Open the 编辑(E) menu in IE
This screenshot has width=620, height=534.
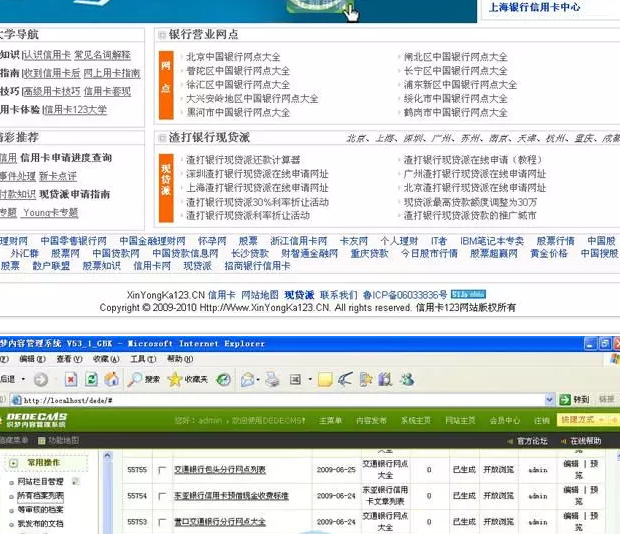click(x=32, y=359)
